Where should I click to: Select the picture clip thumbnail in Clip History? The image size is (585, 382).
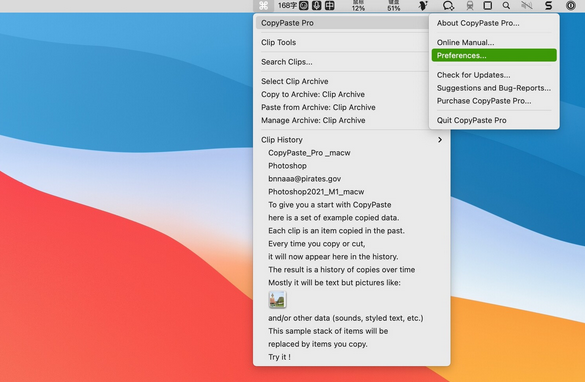[277, 300]
